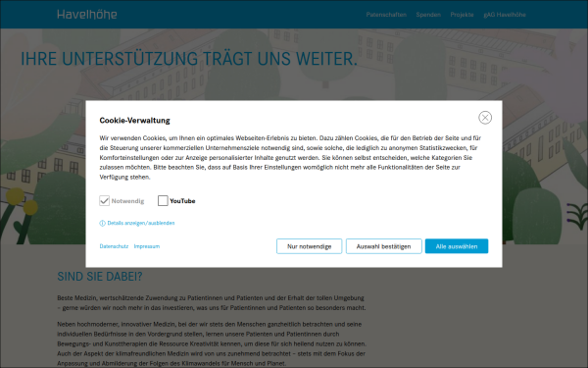The width and height of the screenshot is (588, 368).
Task: Open the Datenschutz link
Action: pos(114,246)
